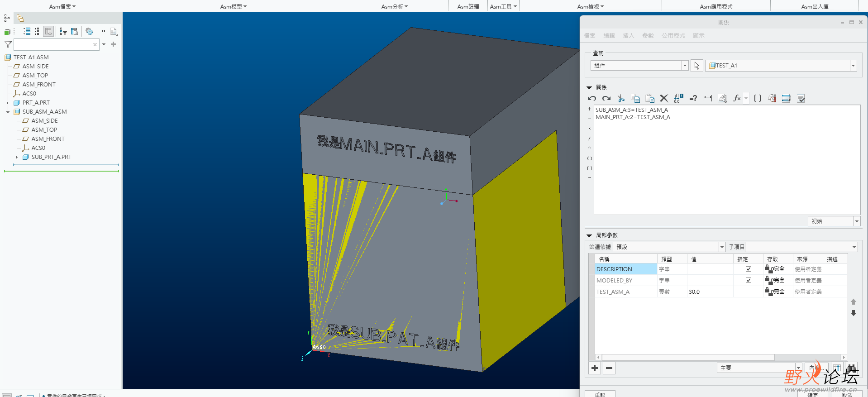
Task: Click the 重設 reset button
Action: pyautogui.click(x=600, y=394)
